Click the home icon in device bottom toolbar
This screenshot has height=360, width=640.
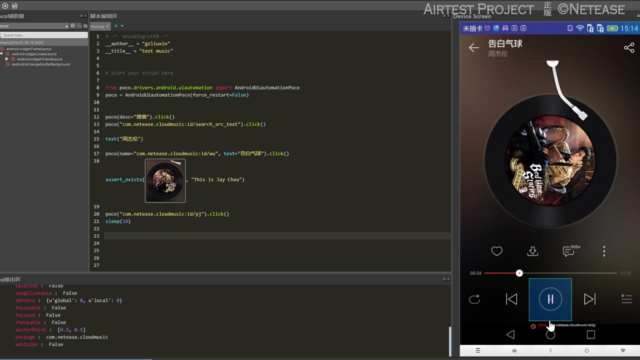[514, 351]
